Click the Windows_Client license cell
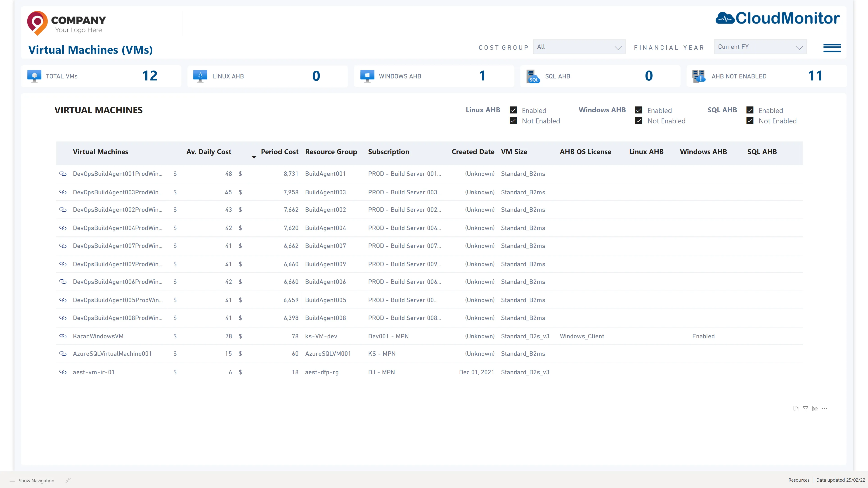This screenshot has height=488, width=868. coord(582,336)
